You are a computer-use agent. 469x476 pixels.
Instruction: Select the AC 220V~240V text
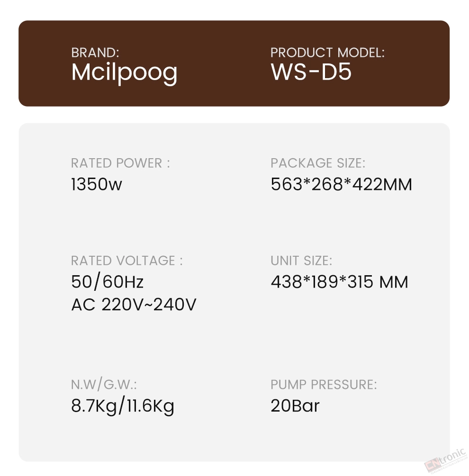click(134, 304)
